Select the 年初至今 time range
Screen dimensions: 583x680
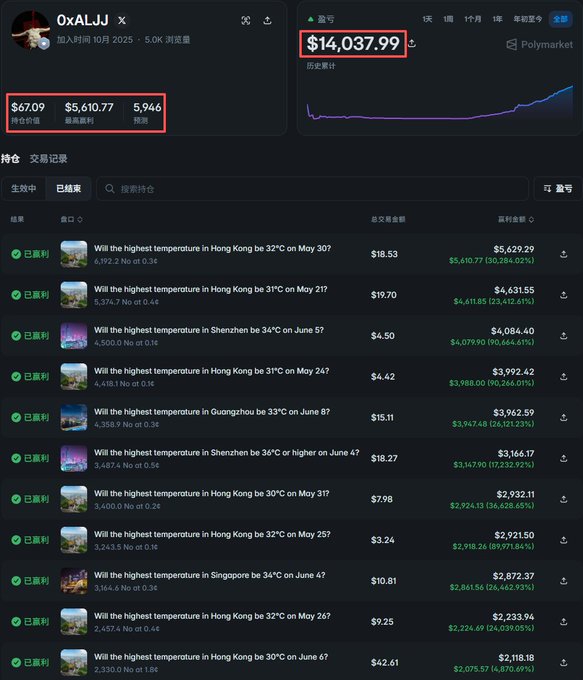pyautogui.click(x=527, y=19)
